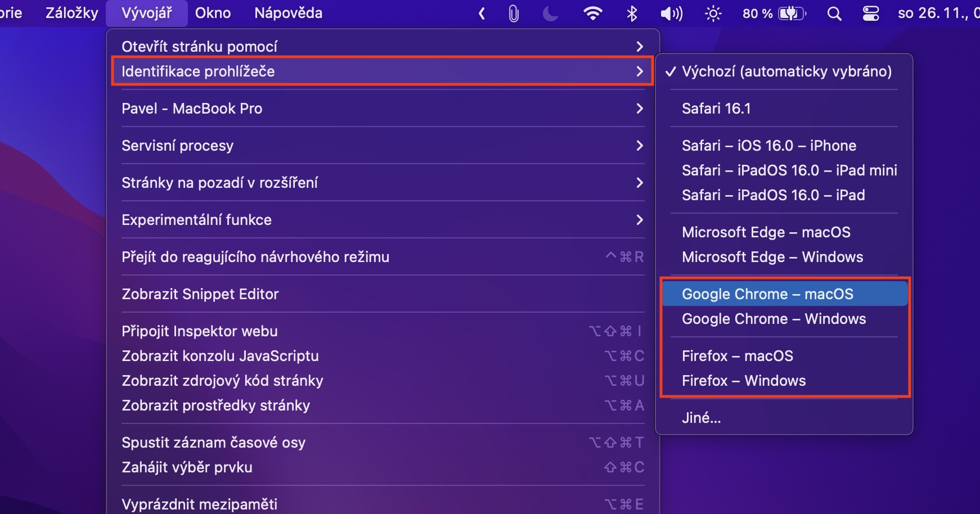
Task: Choose Připojit Inspektor webu
Action: point(383,331)
